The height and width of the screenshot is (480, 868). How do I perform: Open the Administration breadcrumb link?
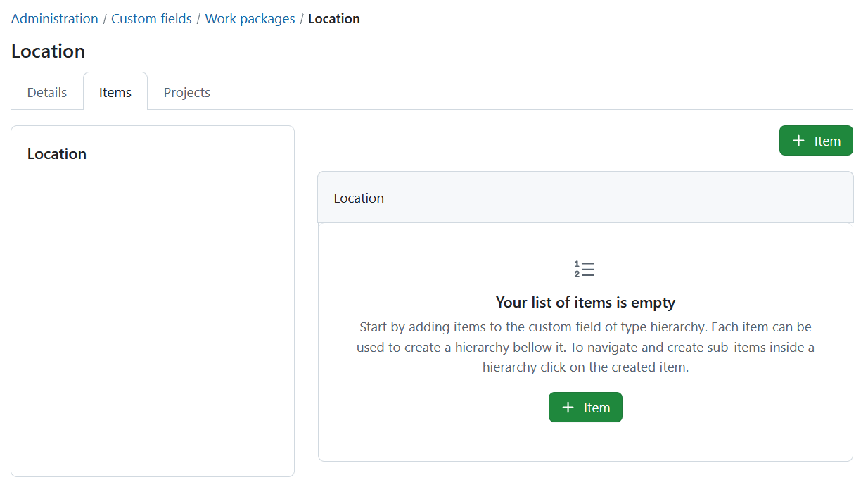pyautogui.click(x=54, y=18)
